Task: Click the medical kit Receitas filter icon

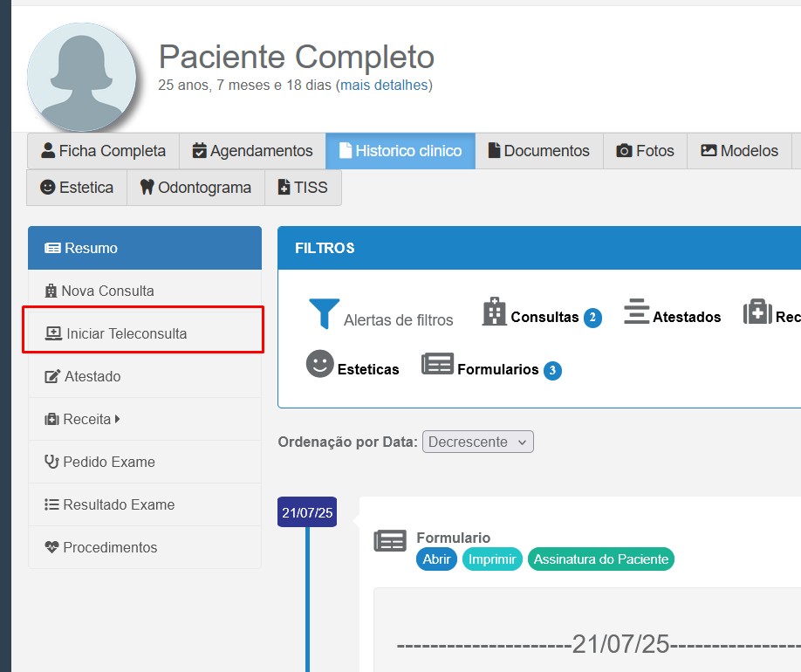Action: (757, 312)
